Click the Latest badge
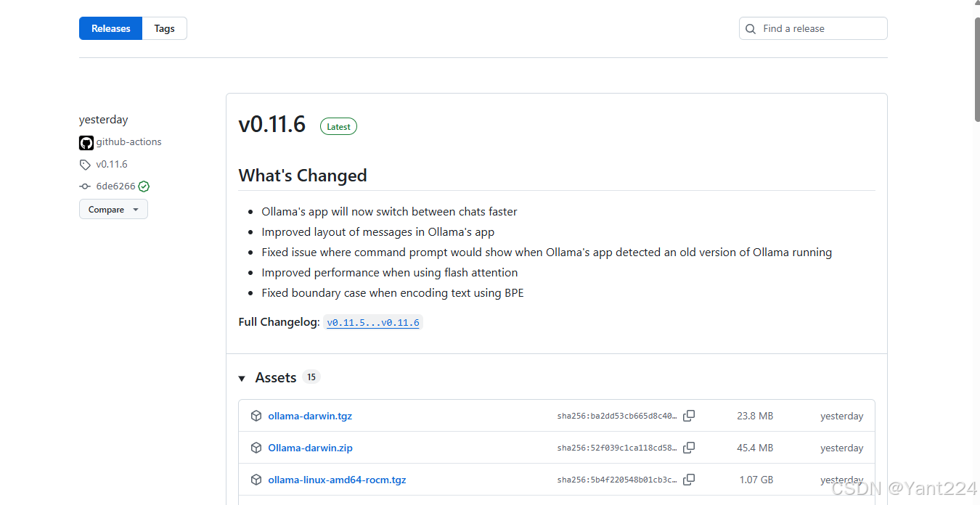This screenshot has width=980, height=505. pyautogui.click(x=338, y=126)
